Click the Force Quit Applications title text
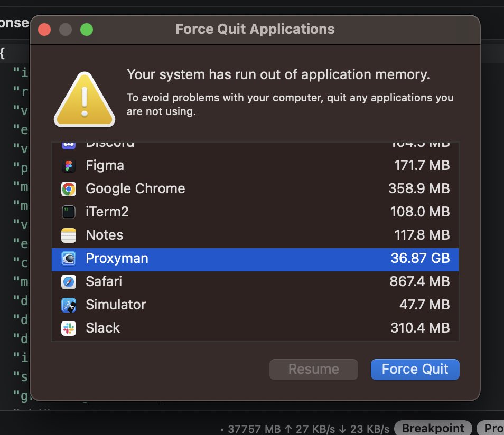The height and width of the screenshot is (435, 504). coord(255,29)
